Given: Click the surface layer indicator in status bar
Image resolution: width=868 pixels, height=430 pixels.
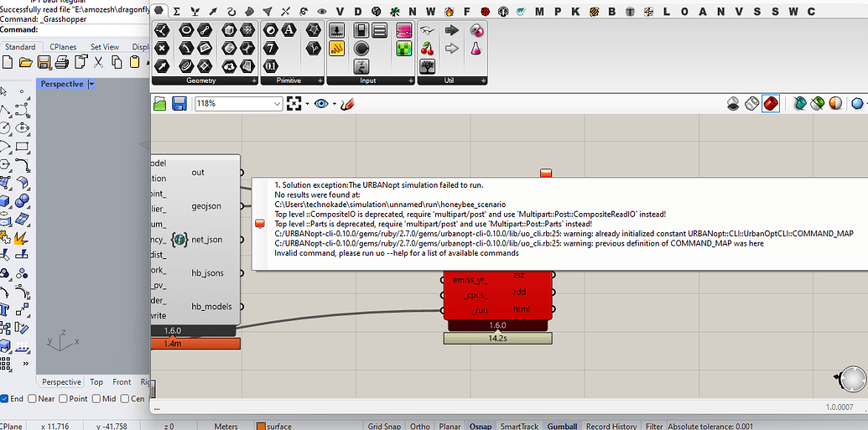Looking at the screenshot, I should [x=275, y=426].
